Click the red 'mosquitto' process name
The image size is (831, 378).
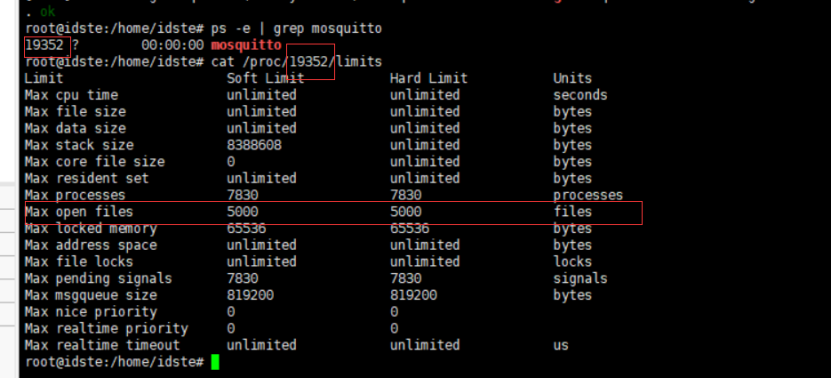click(x=246, y=46)
